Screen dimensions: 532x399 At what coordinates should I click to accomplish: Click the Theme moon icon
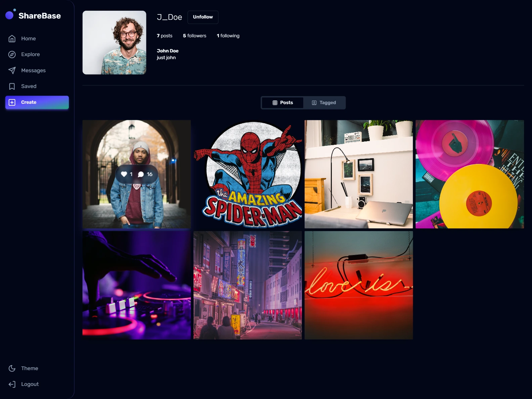[x=12, y=368]
